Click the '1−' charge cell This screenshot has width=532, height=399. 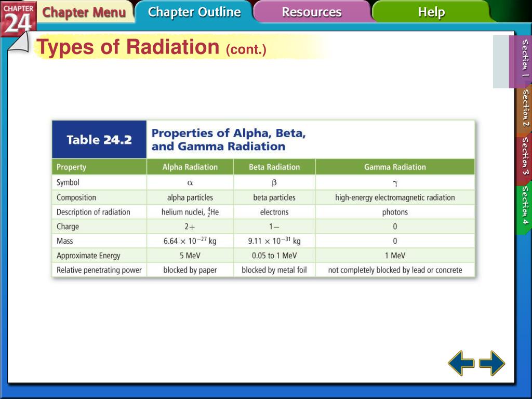click(274, 227)
